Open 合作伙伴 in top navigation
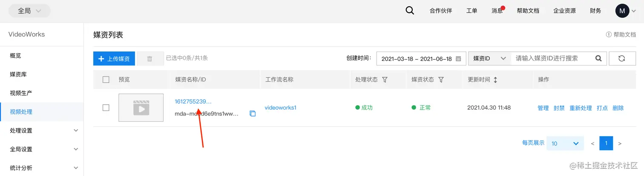The image size is (644, 176). 441,11
